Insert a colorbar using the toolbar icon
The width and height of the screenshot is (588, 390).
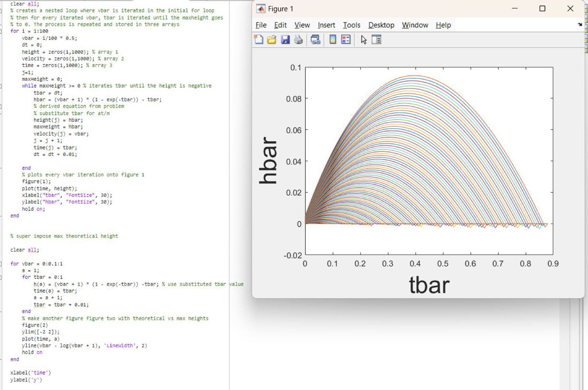click(x=333, y=39)
